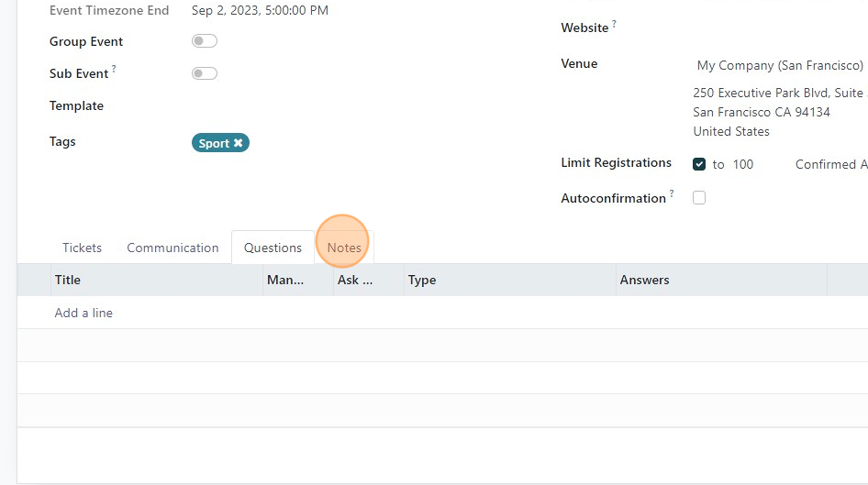Image resolution: width=868 pixels, height=485 pixels.
Task: Enable the Sub Event switch
Action: pyautogui.click(x=205, y=73)
